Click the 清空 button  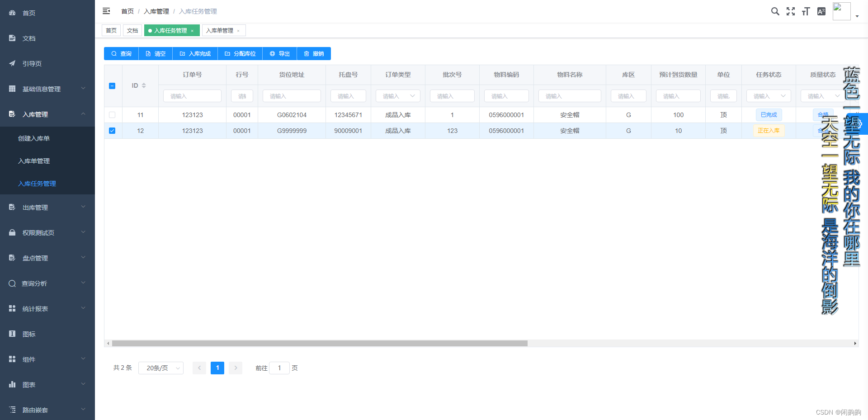156,53
